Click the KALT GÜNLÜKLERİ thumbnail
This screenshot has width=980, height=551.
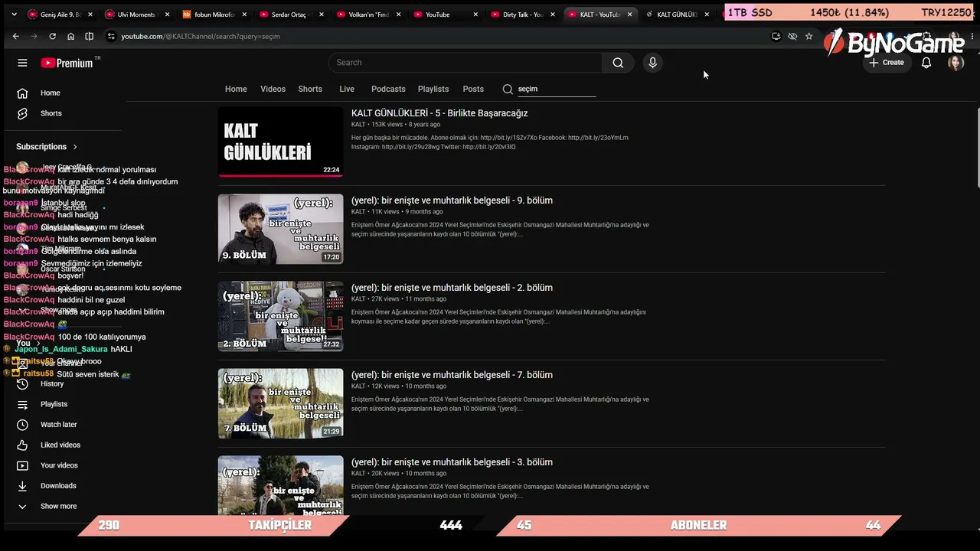pos(280,142)
